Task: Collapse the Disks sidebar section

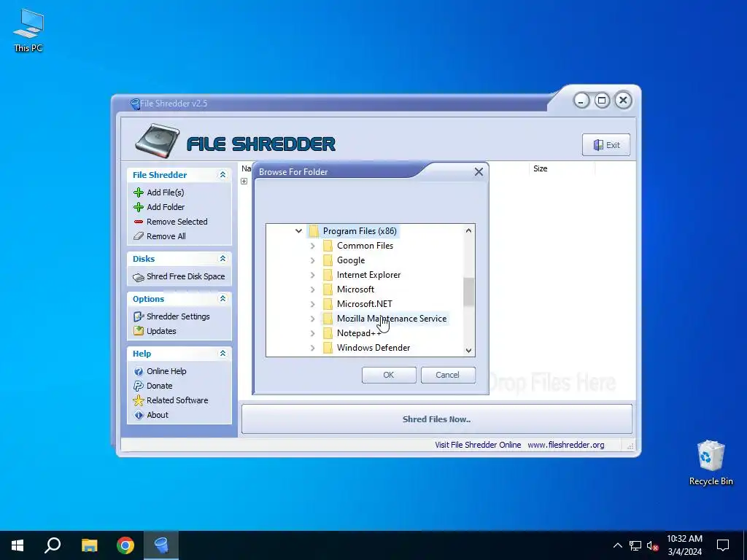Action: click(x=222, y=259)
